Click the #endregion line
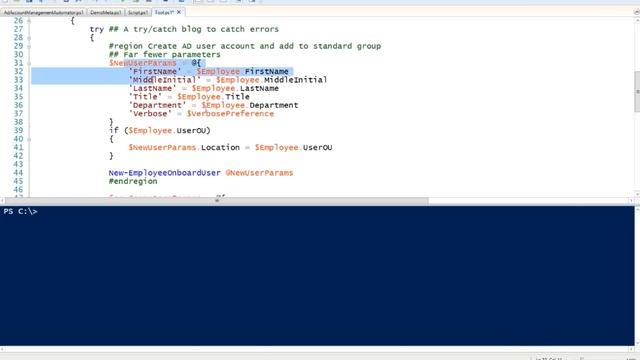 [x=133, y=181]
